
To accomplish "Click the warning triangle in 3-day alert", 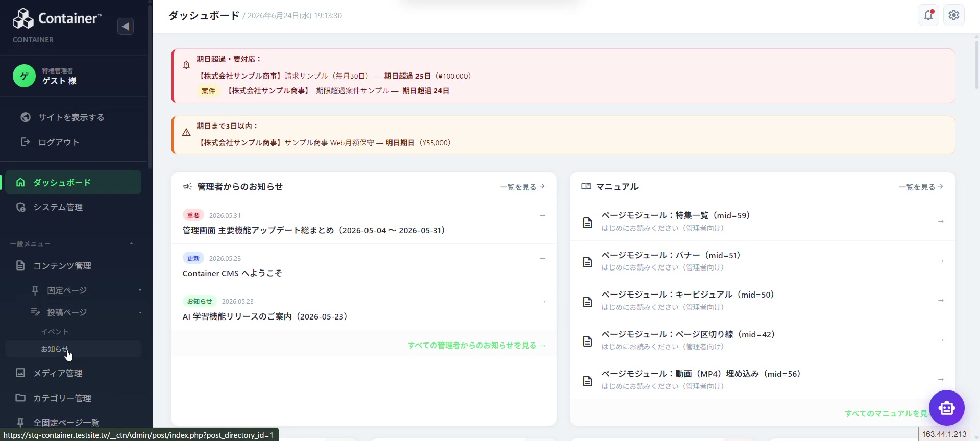I will (x=186, y=132).
